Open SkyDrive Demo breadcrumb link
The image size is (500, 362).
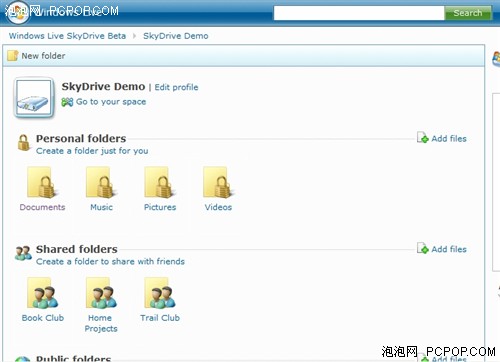[x=176, y=36]
